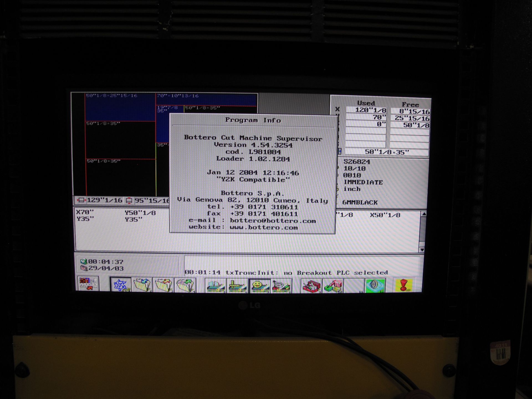Open the folder icon with the green arrow
Image resolution: width=532 pixels, height=399 pixels.
tap(185, 285)
